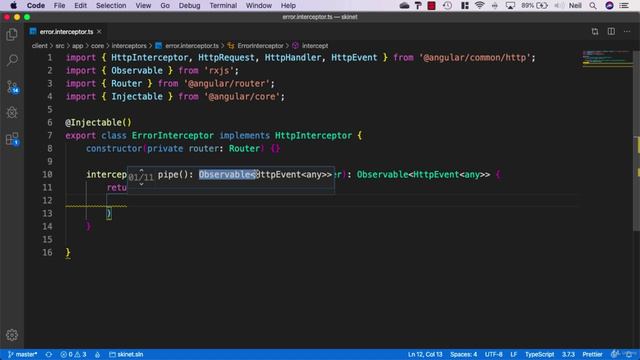Click the app breadcrumb segment
The image size is (640, 360).
78,46
